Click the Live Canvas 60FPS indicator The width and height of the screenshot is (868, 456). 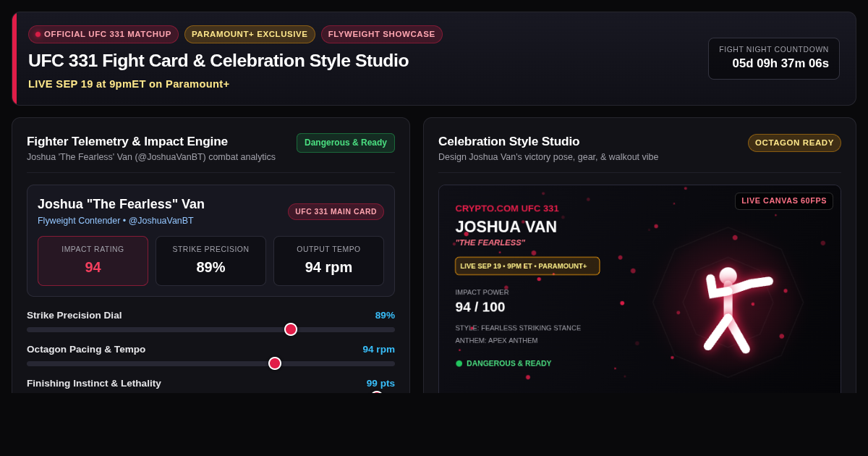[x=784, y=201]
